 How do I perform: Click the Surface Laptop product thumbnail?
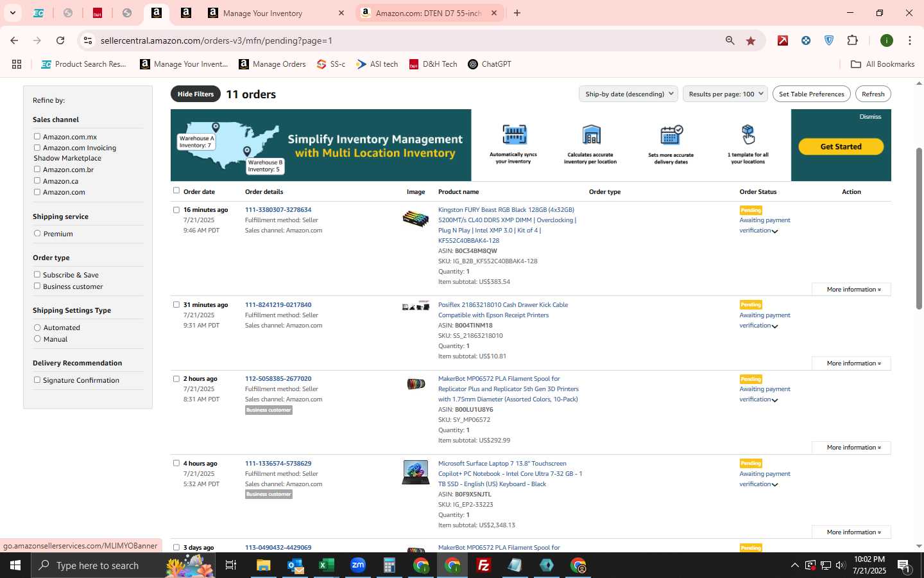click(416, 472)
